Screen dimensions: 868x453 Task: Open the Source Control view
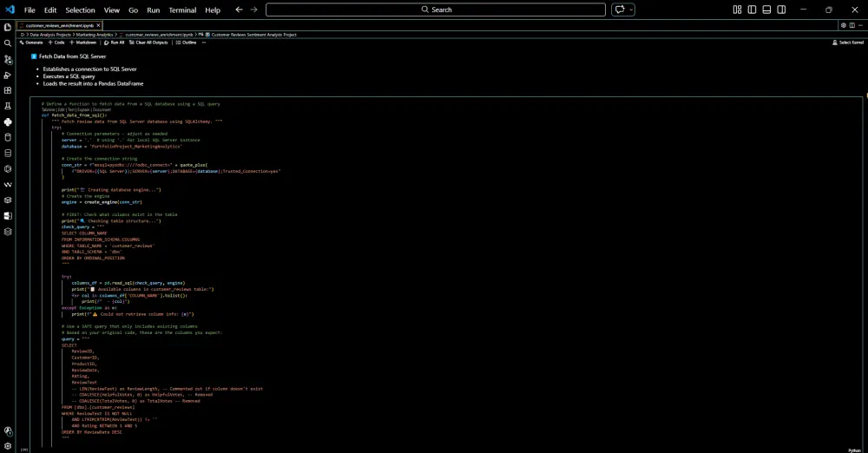click(x=8, y=59)
